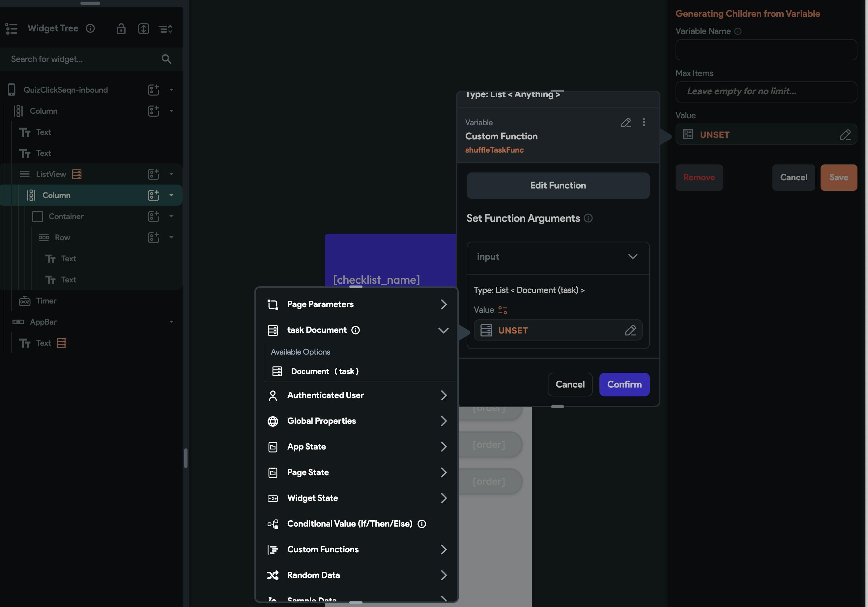Select the Timer widget in tree
The image size is (868, 607).
coord(46,301)
